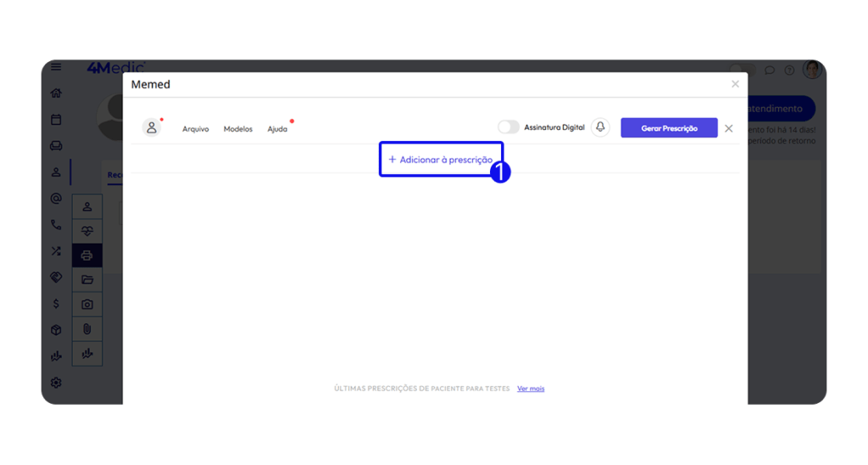Viewport: 868px width, 465px height.
Task: Click the paperclip attachments icon
Action: tap(86, 329)
